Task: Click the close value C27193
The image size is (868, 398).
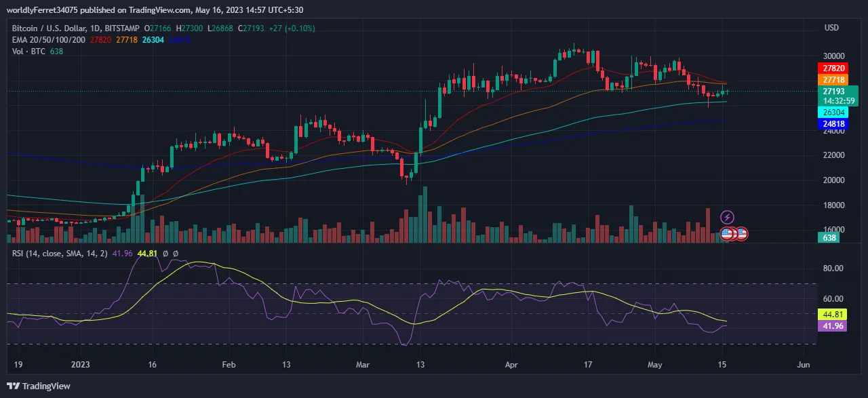Action: tap(252, 28)
